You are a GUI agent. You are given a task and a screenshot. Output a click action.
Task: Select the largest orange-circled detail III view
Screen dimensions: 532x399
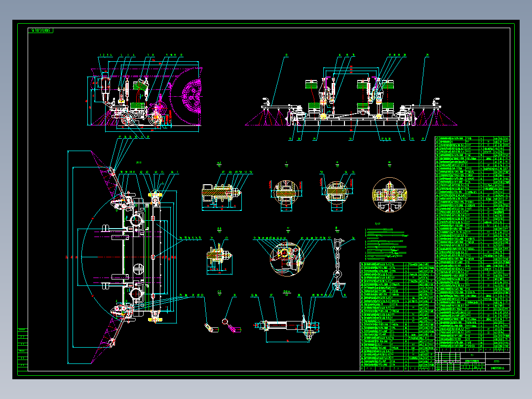click(x=389, y=195)
